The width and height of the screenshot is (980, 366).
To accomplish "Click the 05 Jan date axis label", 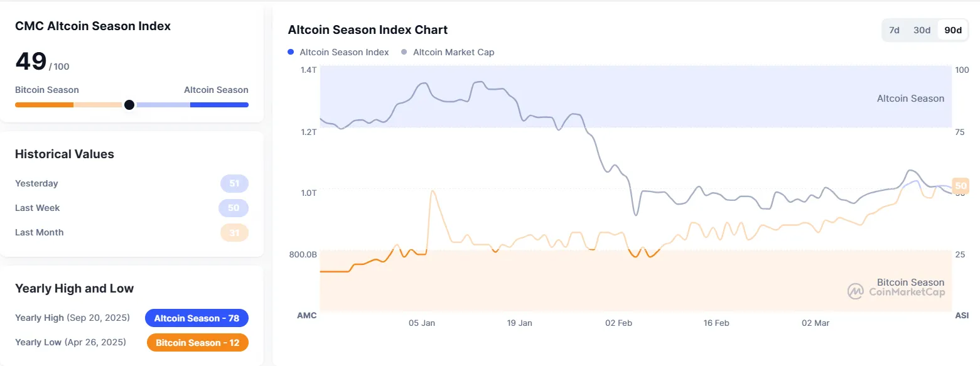I will click(x=421, y=323).
